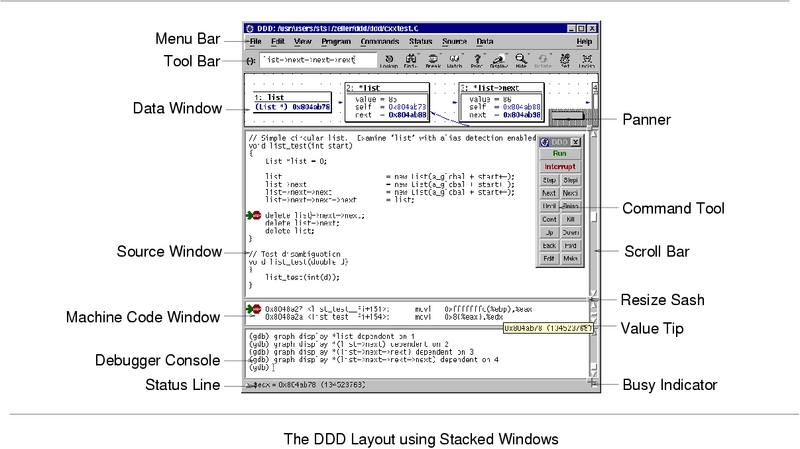Click the Break stop-sign toolbar icon
Screen dimensions: 800x449
(x=433, y=61)
